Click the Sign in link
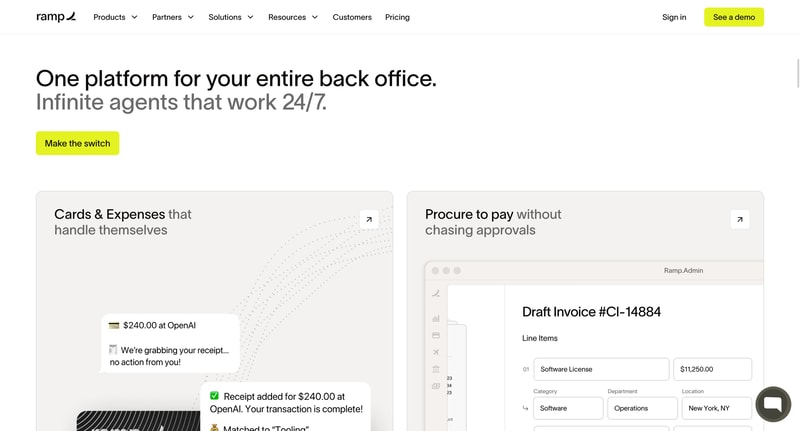800x431 pixels. (674, 17)
